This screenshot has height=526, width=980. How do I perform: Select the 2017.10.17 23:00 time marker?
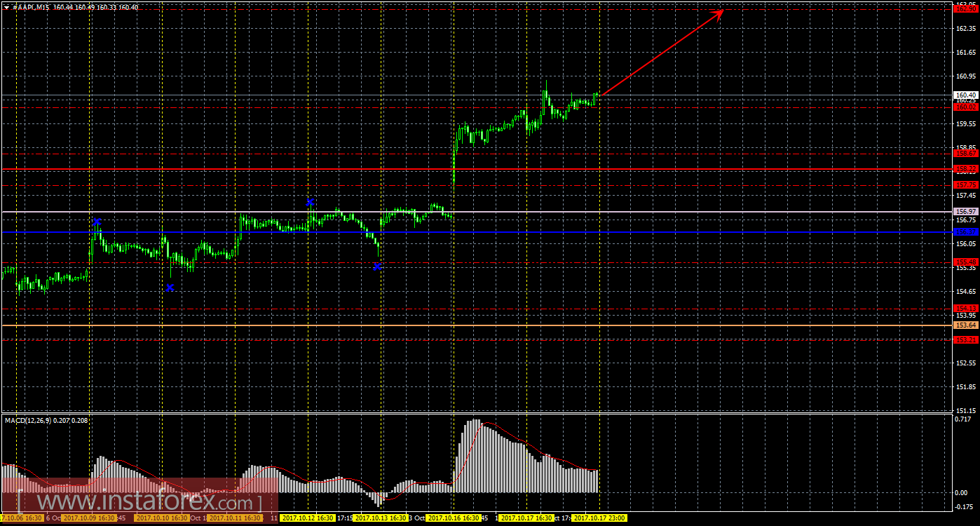599,518
